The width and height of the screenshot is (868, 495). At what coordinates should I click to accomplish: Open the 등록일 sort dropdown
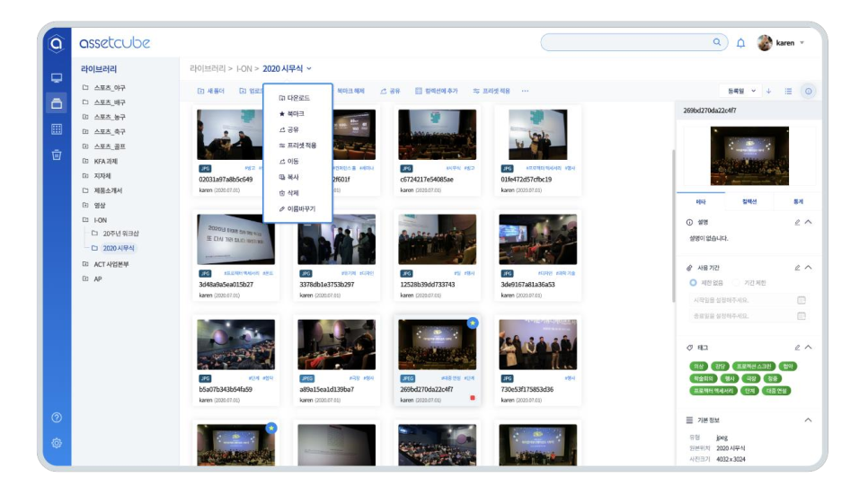pos(743,91)
